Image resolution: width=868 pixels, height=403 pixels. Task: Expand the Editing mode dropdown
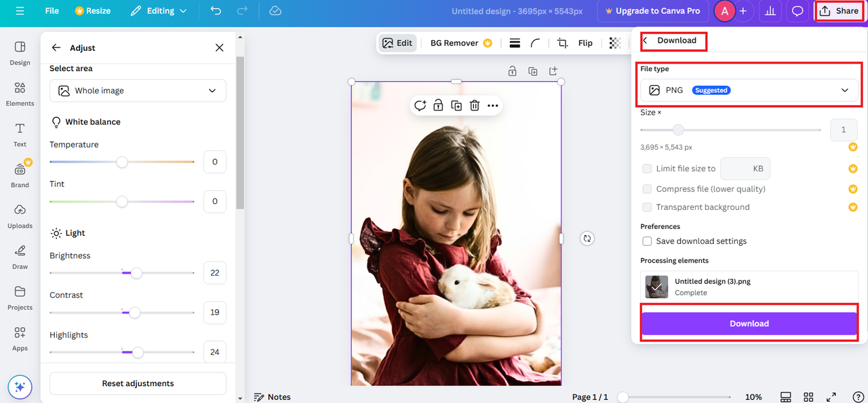click(159, 11)
